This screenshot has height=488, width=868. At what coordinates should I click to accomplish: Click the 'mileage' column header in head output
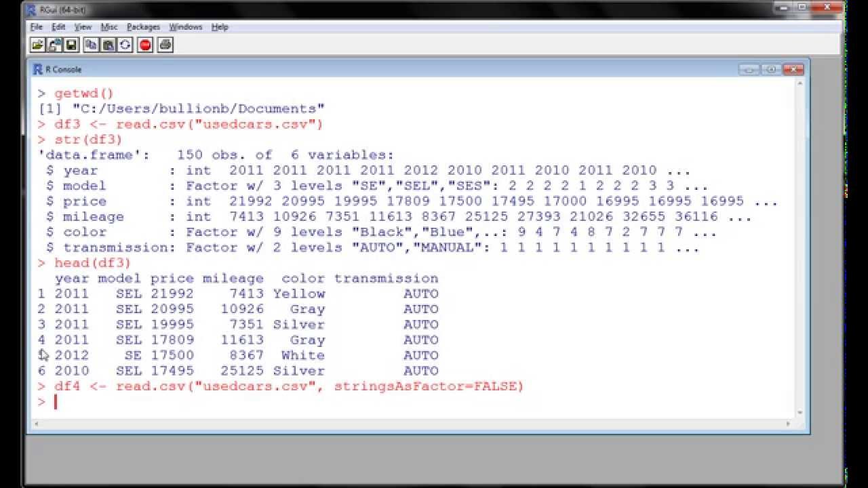coord(233,279)
